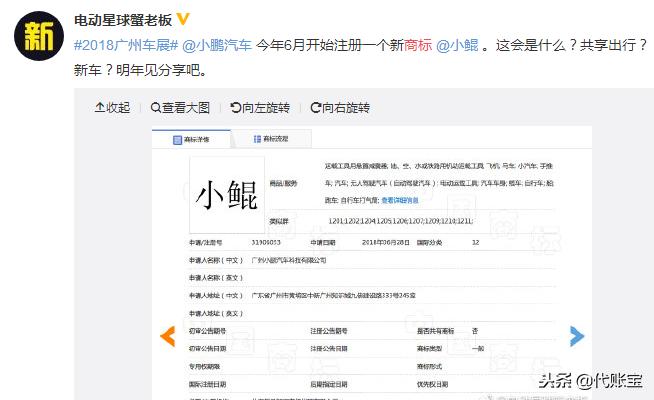Screen dimensions: 654x400
Task: Click the 商标形式 label
Action: [430, 366]
